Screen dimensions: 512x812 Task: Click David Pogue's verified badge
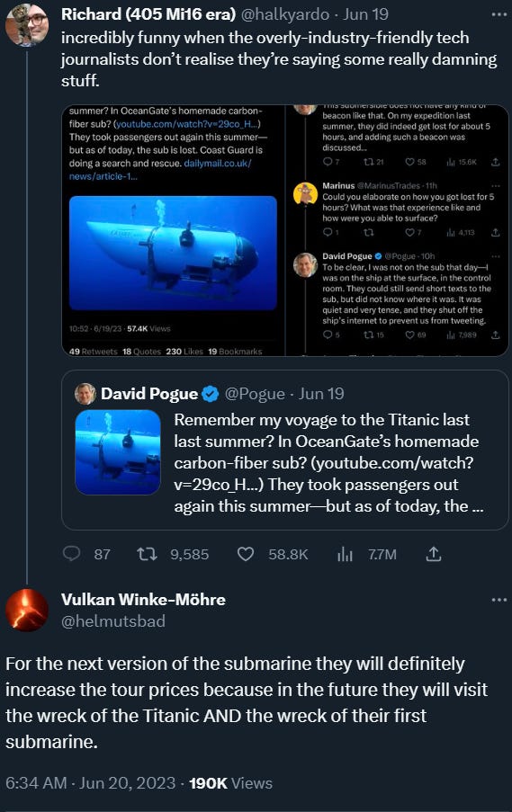click(x=210, y=394)
